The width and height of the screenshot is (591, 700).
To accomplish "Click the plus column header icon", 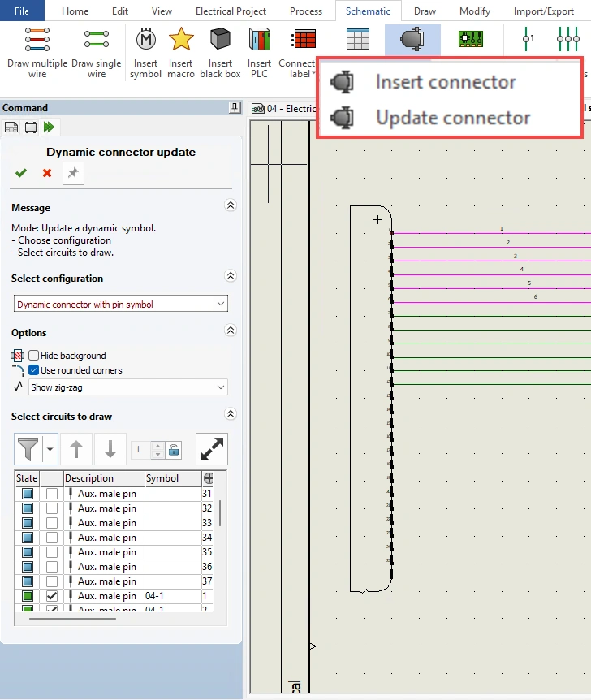I will click(208, 478).
